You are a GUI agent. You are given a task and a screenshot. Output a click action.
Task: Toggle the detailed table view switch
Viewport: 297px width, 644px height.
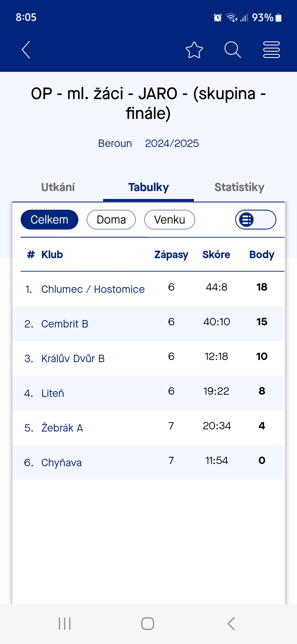point(256,220)
